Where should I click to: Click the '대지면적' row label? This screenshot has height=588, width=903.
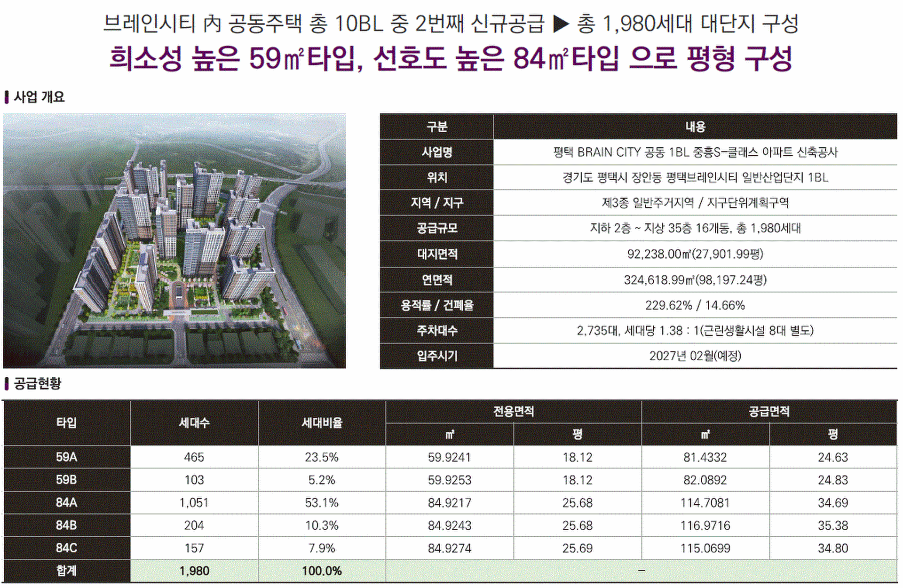pos(436,254)
